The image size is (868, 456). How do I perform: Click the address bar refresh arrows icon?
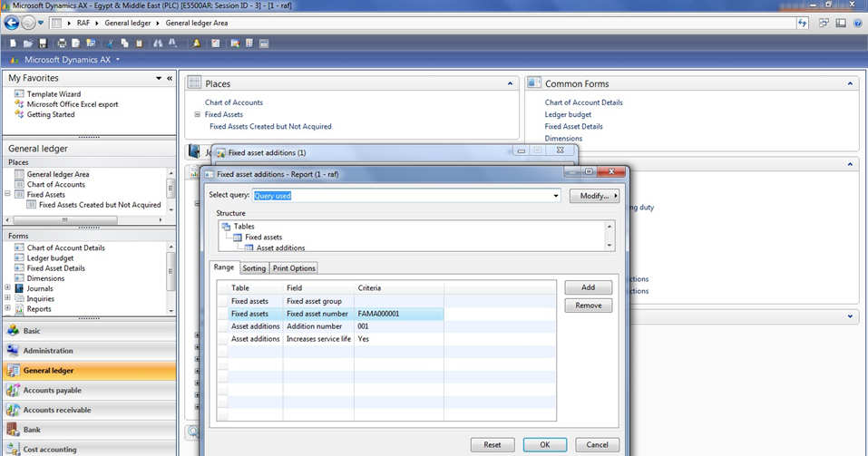803,24
